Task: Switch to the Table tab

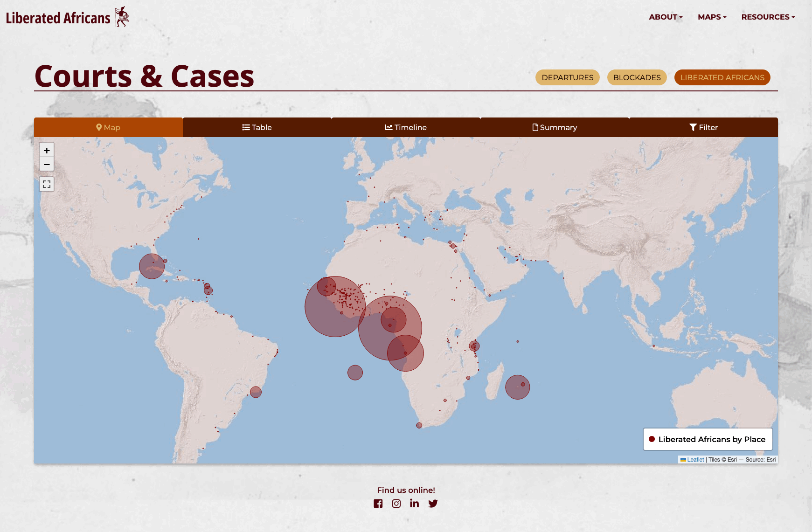Action: click(x=257, y=127)
